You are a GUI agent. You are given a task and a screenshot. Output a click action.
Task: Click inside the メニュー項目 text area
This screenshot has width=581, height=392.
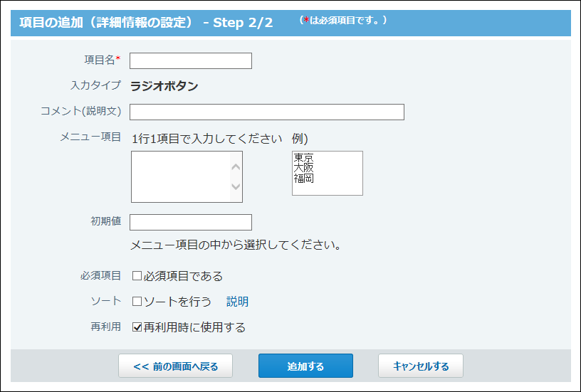pyautogui.click(x=181, y=176)
